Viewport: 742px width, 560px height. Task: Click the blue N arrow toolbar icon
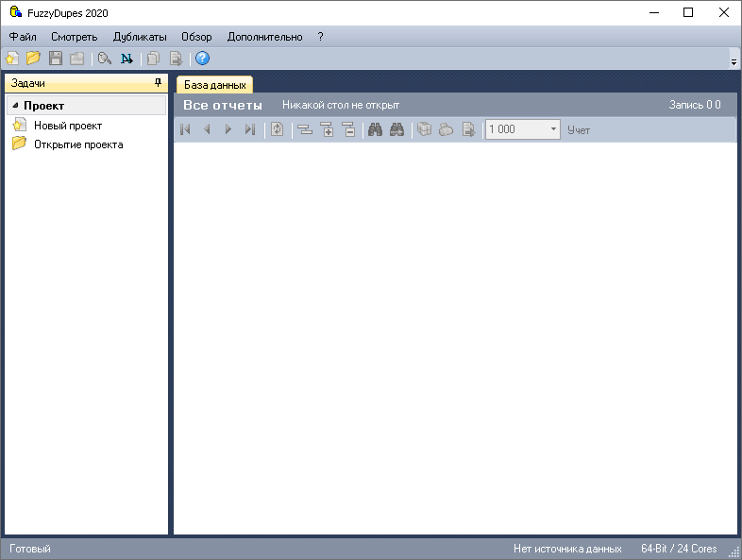point(126,59)
